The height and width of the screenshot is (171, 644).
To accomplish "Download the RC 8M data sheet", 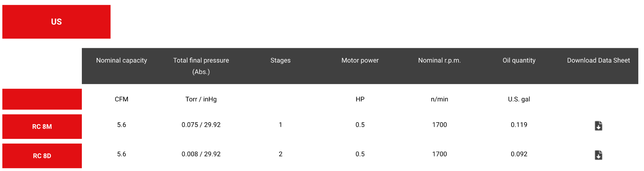I will 598,126.
